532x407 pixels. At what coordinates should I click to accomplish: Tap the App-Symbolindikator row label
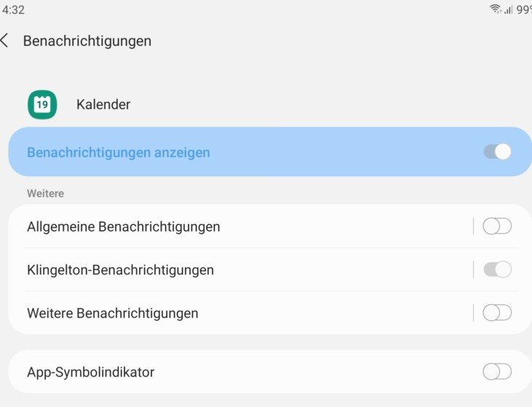(90, 372)
